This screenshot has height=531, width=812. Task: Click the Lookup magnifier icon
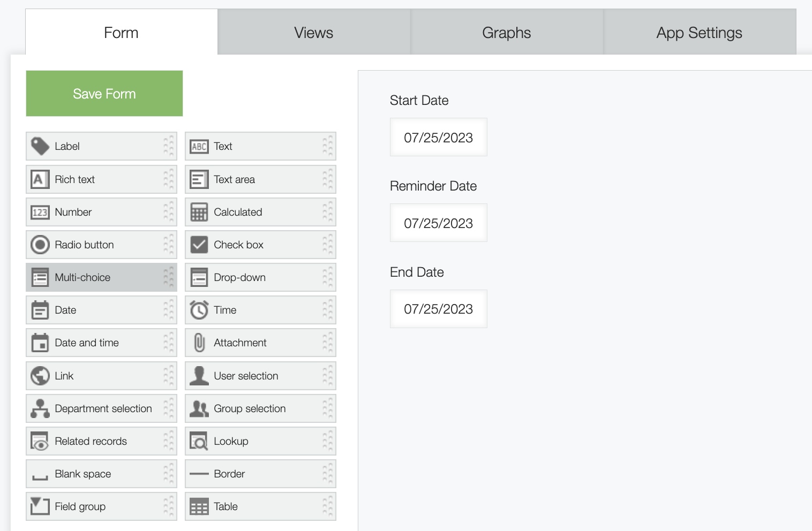tap(199, 441)
